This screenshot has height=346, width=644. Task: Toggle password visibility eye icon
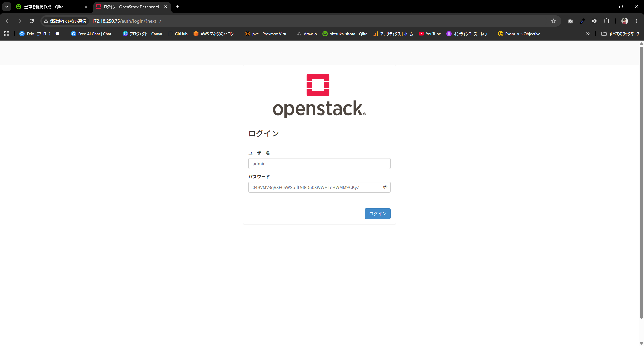385,187
